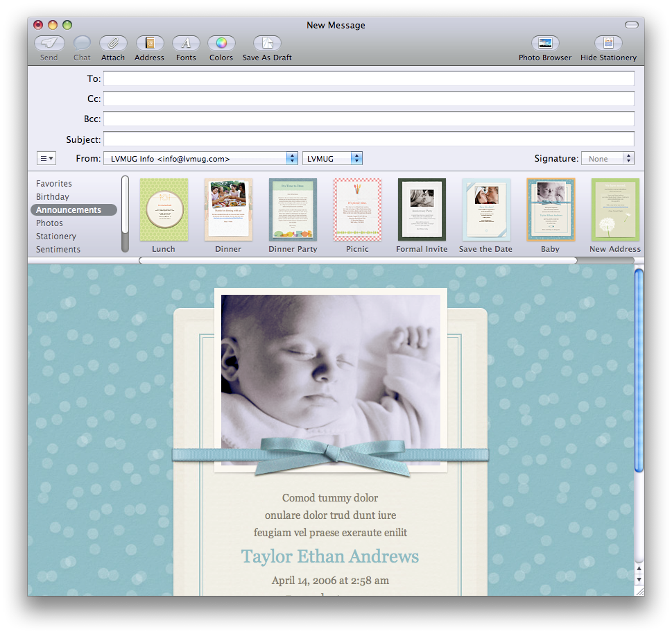This screenshot has height=634, width=672.
Task: Open the Photo Browser icon
Action: click(x=544, y=42)
